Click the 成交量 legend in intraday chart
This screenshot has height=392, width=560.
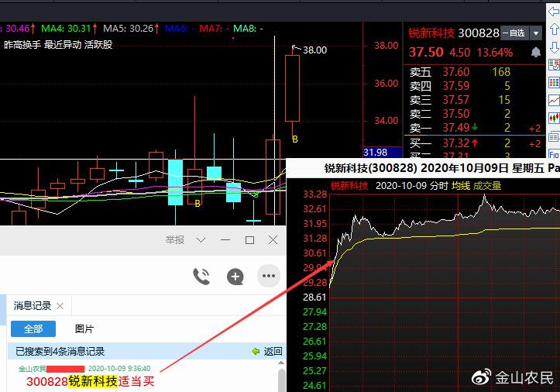[487, 186]
